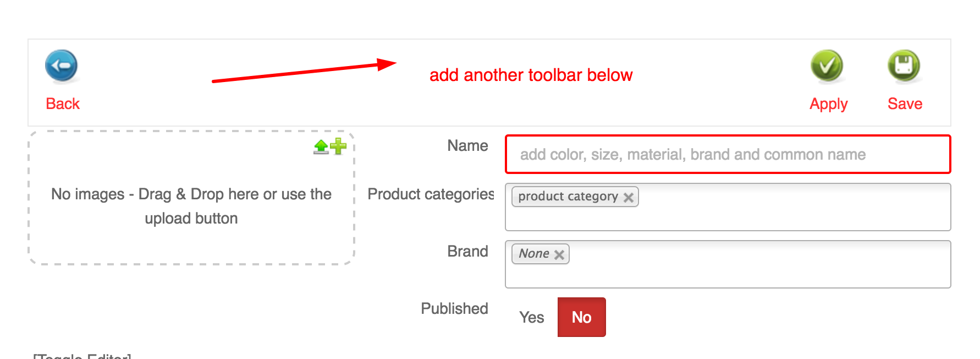Click the green Save floppy disk icon

tap(904, 66)
